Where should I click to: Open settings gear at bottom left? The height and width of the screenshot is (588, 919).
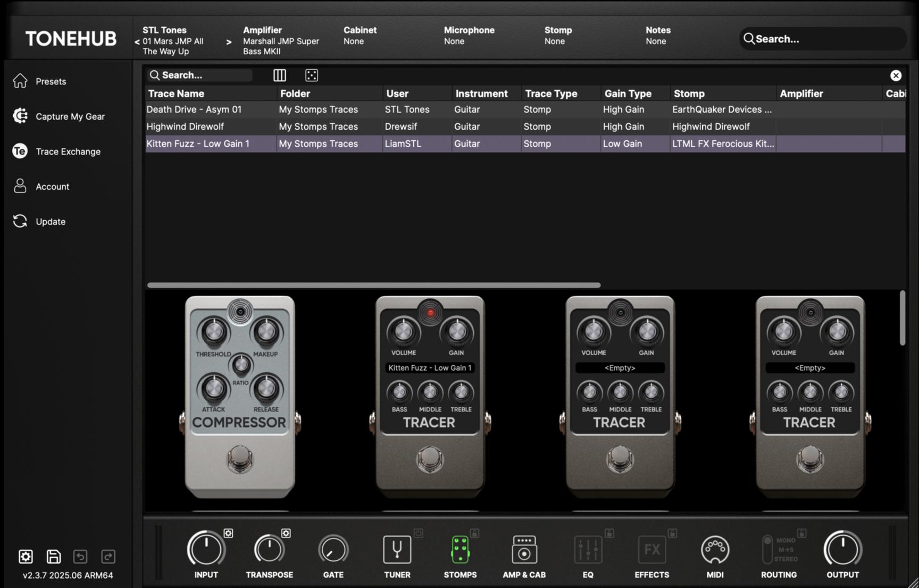(x=26, y=556)
